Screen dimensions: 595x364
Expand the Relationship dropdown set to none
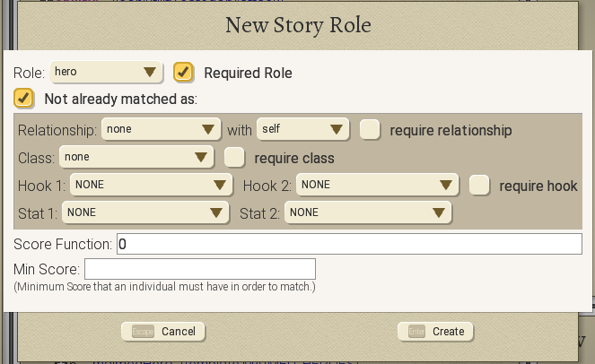pos(161,129)
